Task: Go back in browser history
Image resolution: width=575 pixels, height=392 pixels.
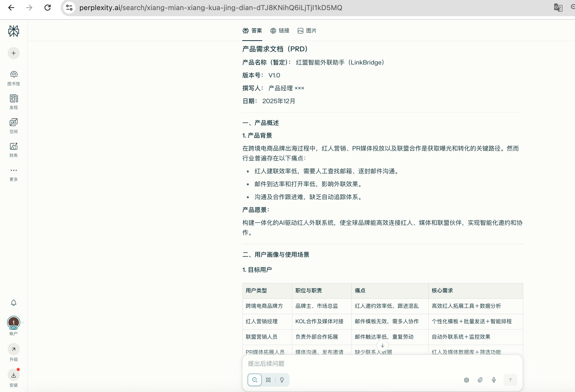Action: pos(11,8)
